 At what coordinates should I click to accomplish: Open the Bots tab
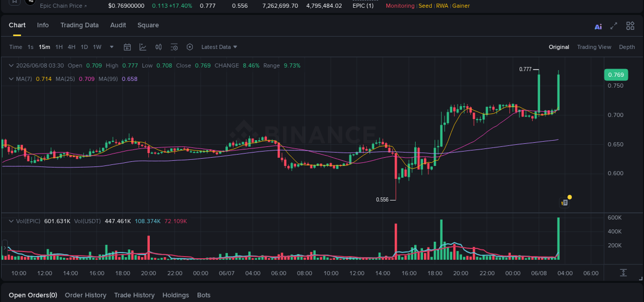click(x=204, y=295)
